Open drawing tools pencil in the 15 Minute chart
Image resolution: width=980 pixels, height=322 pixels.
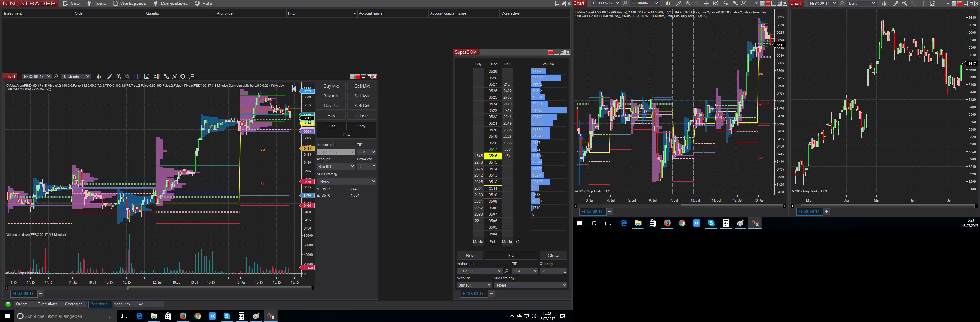109,76
